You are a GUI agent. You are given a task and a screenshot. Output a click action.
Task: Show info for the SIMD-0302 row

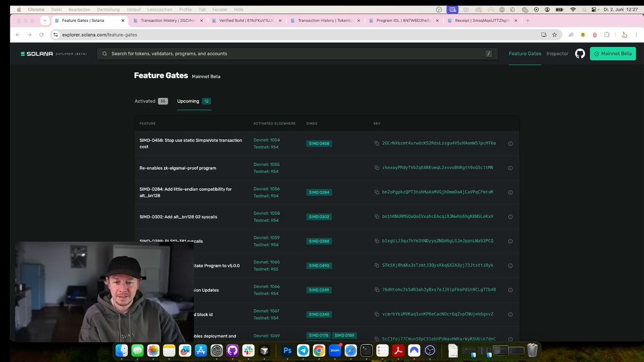510,217
